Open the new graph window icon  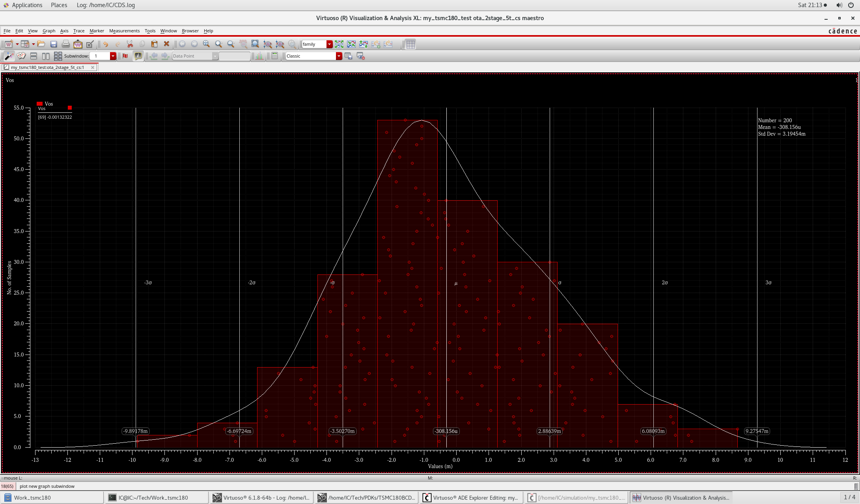[9, 44]
